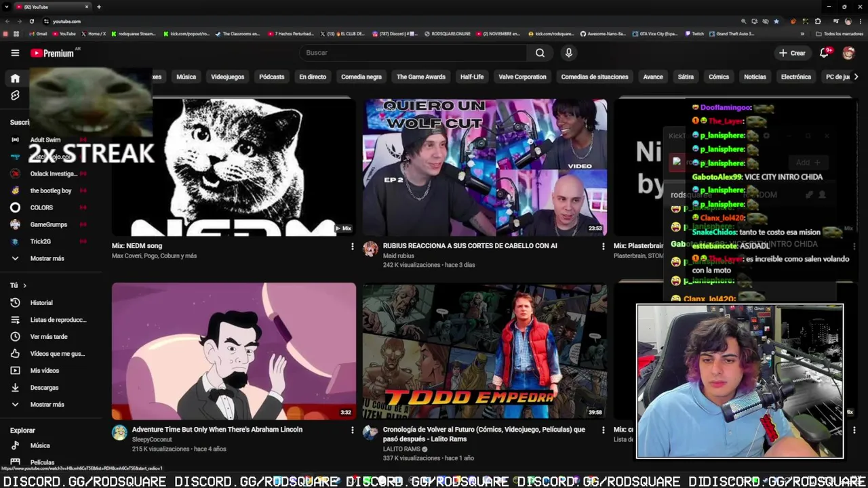
Task: Select The Game Awards chip
Action: (421, 77)
